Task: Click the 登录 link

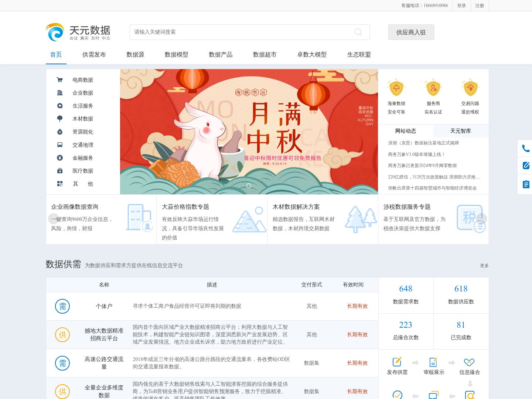Action: point(461,6)
